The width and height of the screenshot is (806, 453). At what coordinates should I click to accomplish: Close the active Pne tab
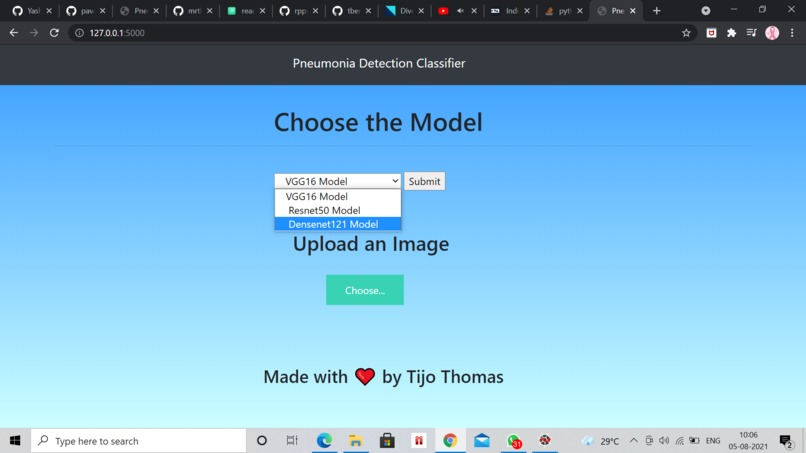pyautogui.click(x=633, y=11)
